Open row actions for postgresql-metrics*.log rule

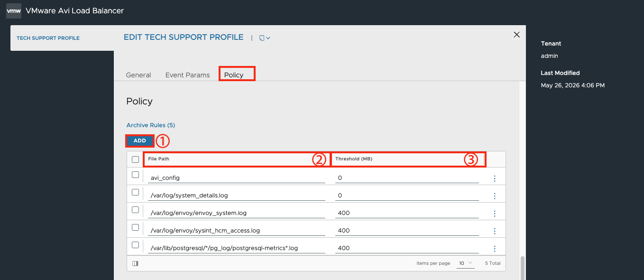point(495,249)
